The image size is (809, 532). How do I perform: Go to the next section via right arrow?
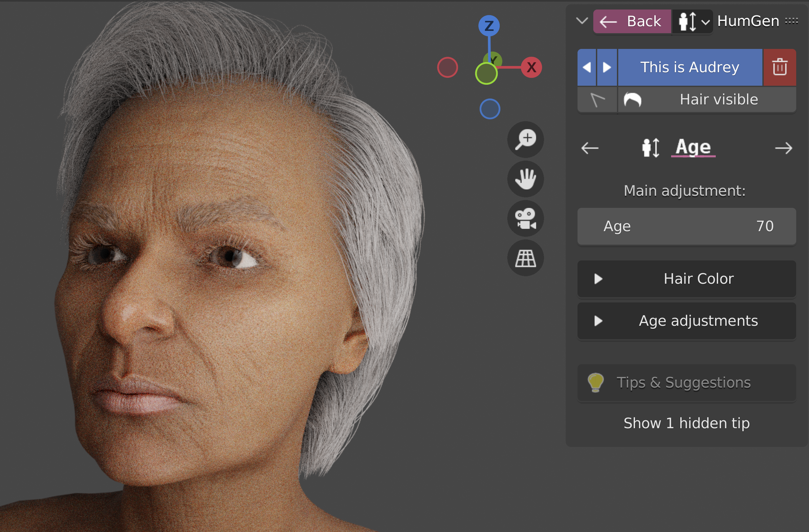pos(783,148)
